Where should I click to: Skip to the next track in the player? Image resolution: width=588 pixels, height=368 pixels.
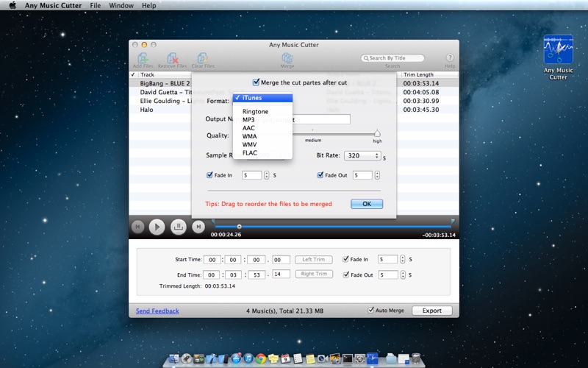[x=198, y=227]
